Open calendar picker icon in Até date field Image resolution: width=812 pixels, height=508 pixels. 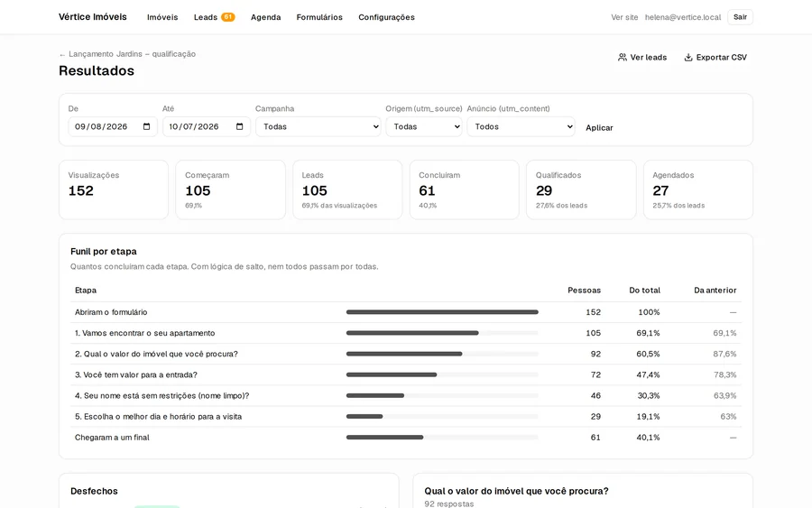[x=240, y=127]
